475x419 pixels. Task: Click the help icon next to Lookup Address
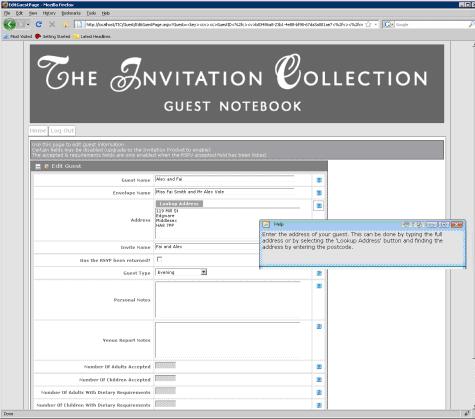point(319,206)
